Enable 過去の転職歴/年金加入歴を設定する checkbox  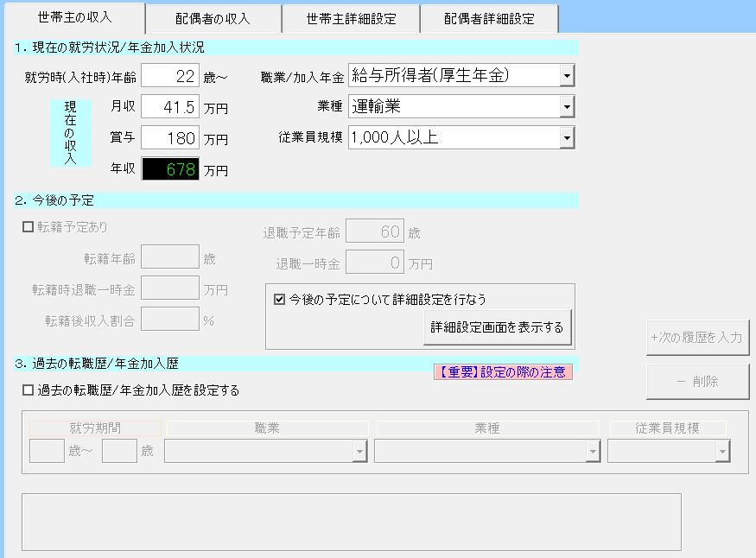29,390
